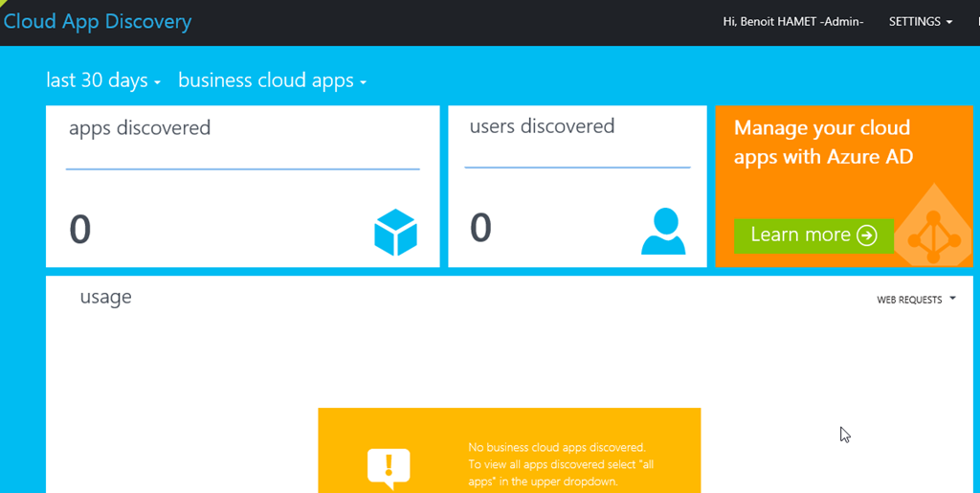
Task: Select the apps discovered count of 0
Action: pos(80,230)
